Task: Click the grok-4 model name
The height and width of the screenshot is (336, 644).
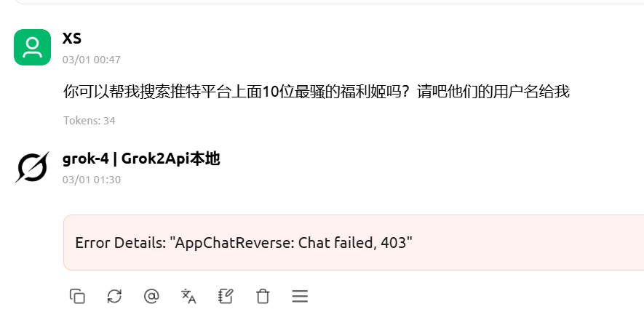Action: (x=85, y=159)
